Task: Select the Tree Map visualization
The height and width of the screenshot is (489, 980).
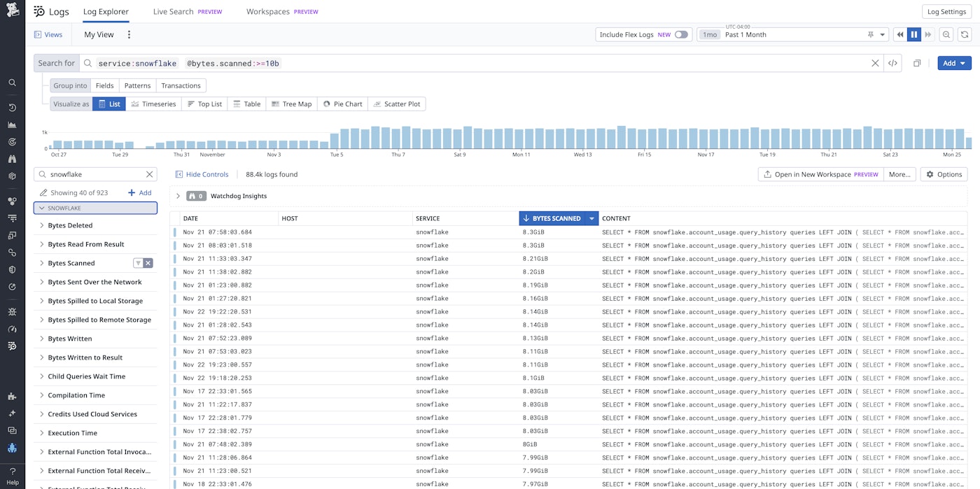Action: click(291, 104)
